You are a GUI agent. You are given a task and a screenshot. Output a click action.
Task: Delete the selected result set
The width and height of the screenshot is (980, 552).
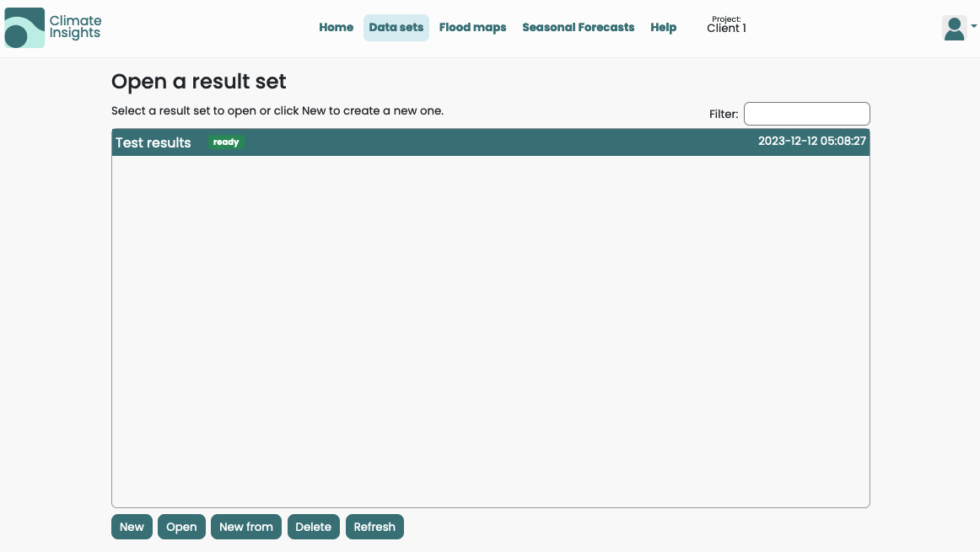tap(313, 527)
